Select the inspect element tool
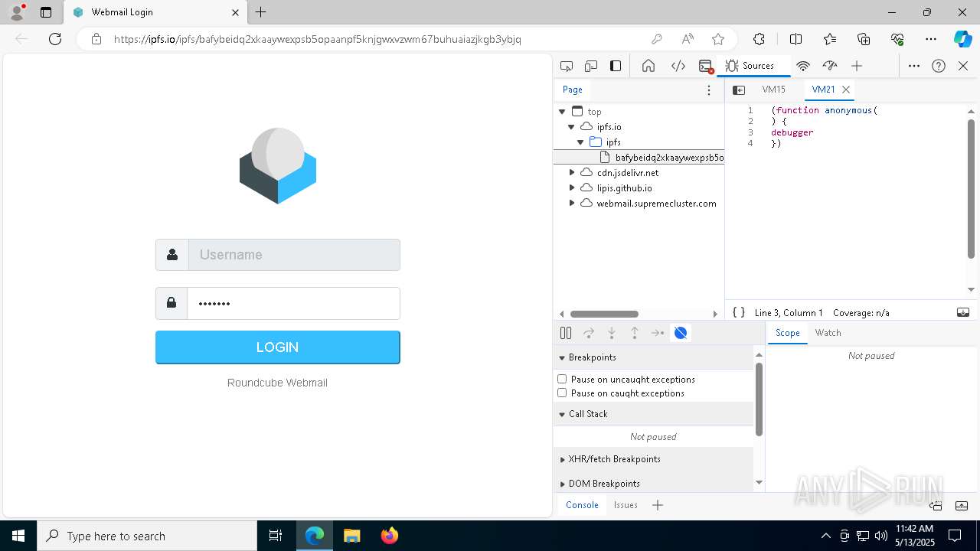The width and height of the screenshot is (980, 551). (x=567, y=66)
